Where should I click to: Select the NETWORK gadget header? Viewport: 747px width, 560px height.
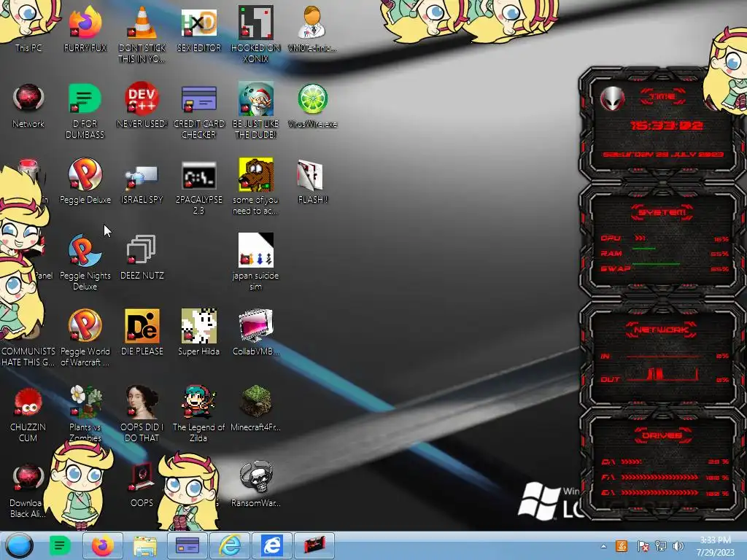[x=662, y=330]
